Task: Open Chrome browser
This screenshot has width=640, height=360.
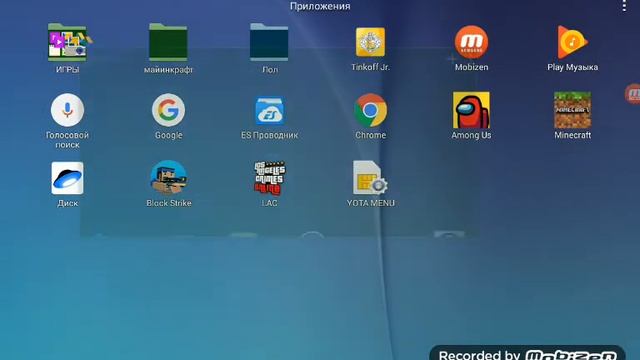Action: [x=370, y=110]
